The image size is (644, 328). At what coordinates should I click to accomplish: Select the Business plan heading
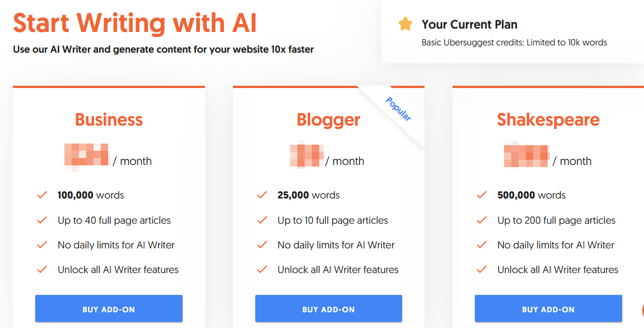pos(109,119)
